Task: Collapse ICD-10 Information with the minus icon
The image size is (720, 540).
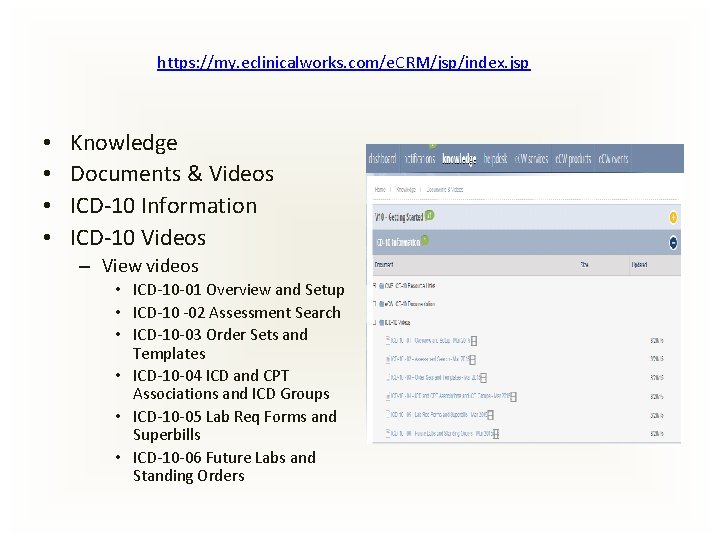Action: [673, 242]
